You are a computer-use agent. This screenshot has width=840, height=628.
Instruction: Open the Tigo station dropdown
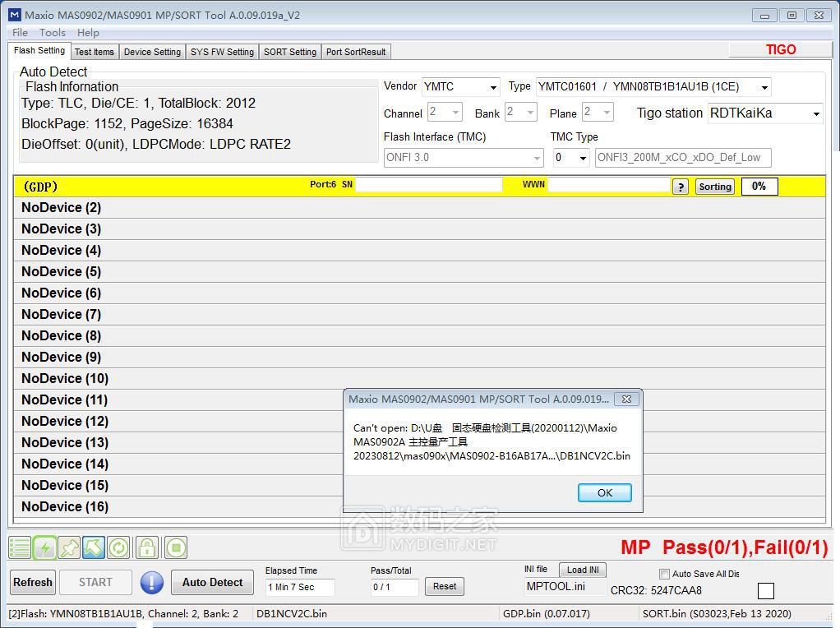[764, 113]
